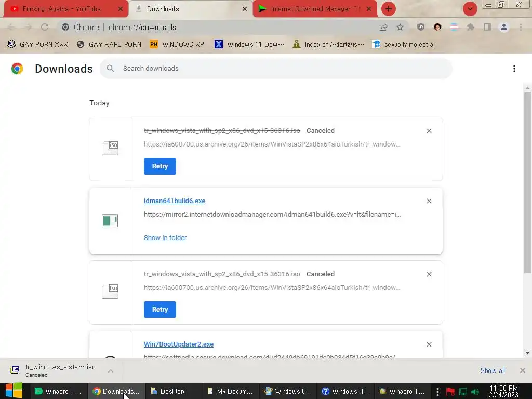Click the magnifier icon in the search downloads box
This screenshot has height=399, width=532.
[110, 69]
